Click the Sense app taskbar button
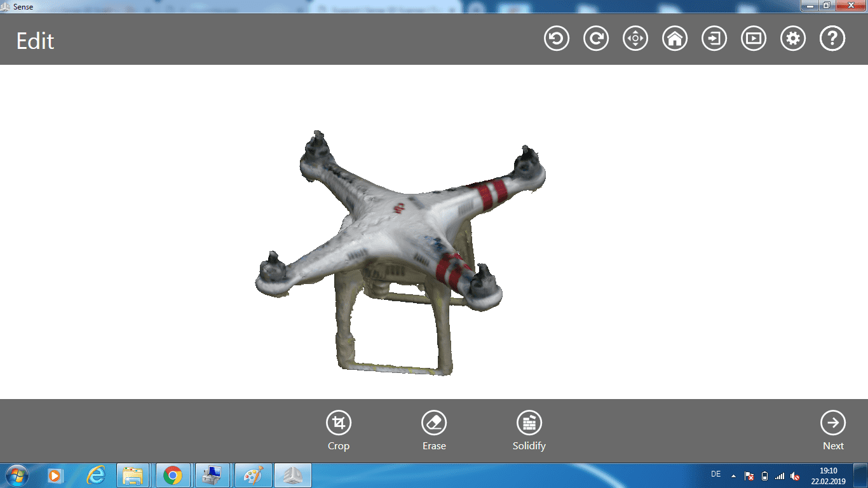The height and width of the screenshot is (488, 868). tap(292, 475)
